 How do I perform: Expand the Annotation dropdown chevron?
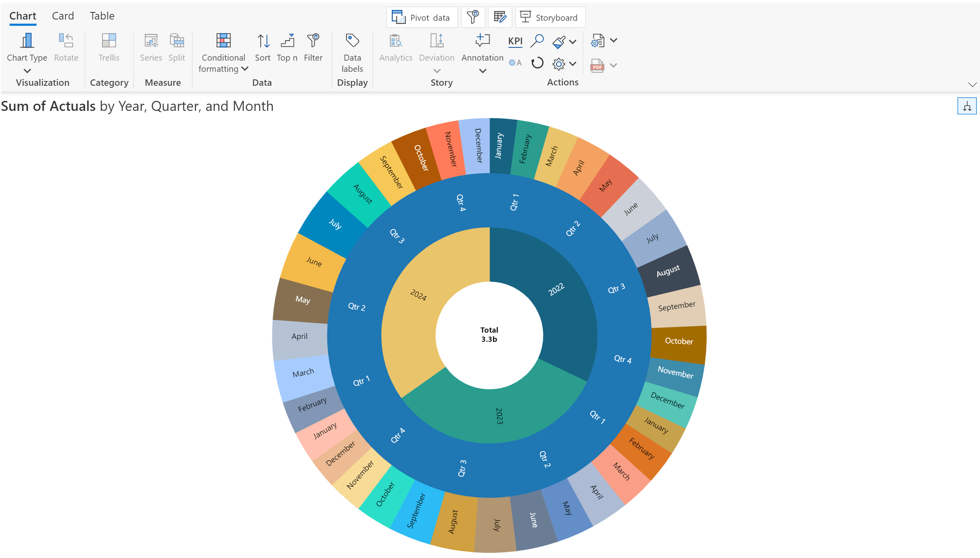tap(482, 71)
